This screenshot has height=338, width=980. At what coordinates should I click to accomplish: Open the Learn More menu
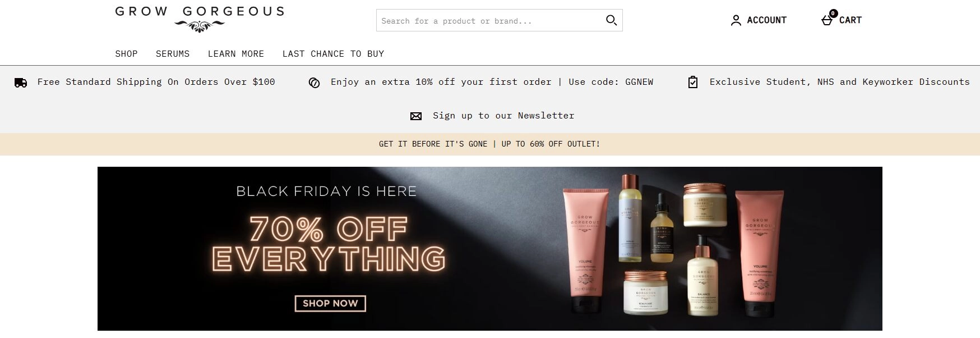coord(236,54)
